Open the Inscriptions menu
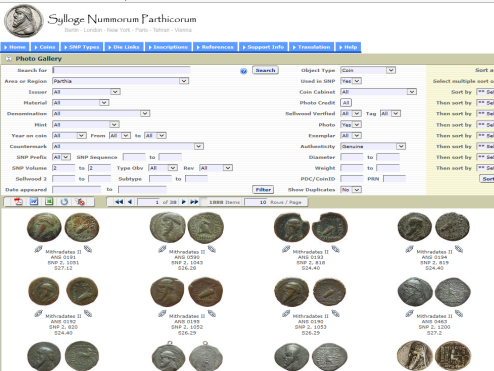This screenshot has height=371, width=494. 168,47
